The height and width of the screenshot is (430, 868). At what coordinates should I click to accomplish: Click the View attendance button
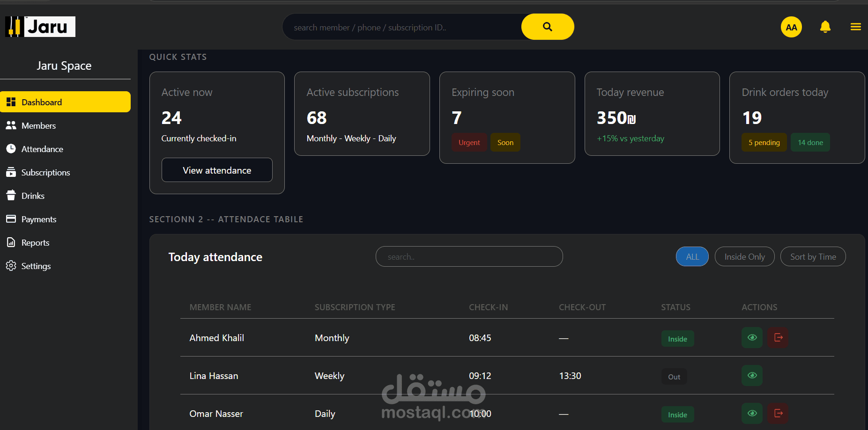[217, 170]
